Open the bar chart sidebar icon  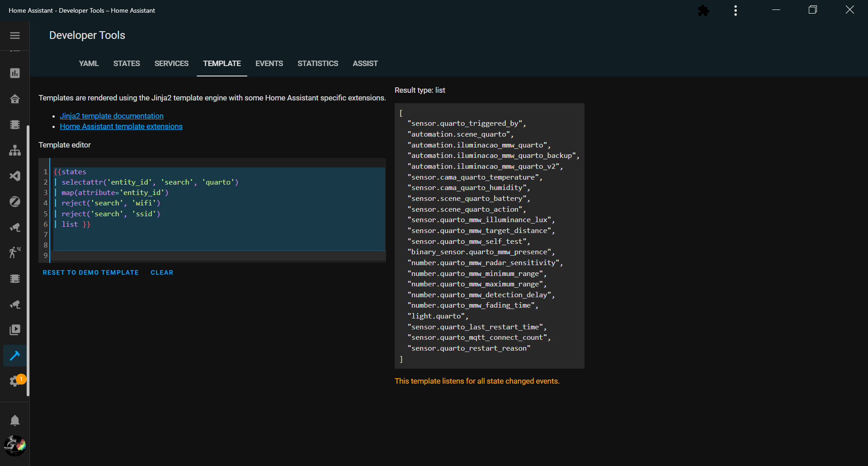coord(15,73)
